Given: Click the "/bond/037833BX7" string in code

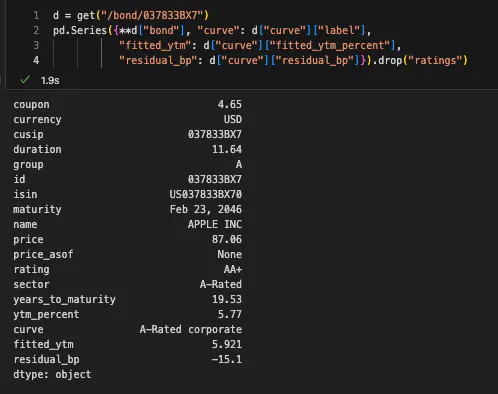Looking at the screenshot, I should 152,15.
